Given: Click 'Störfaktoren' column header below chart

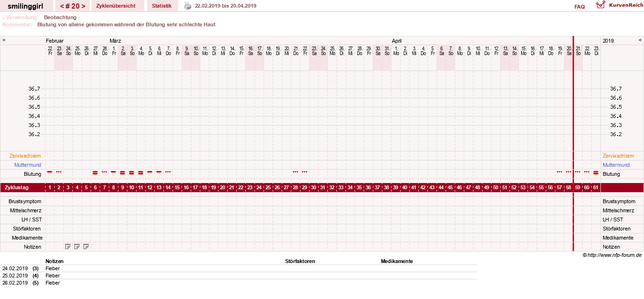Looking at the screenshot, I should click(300, 261).
